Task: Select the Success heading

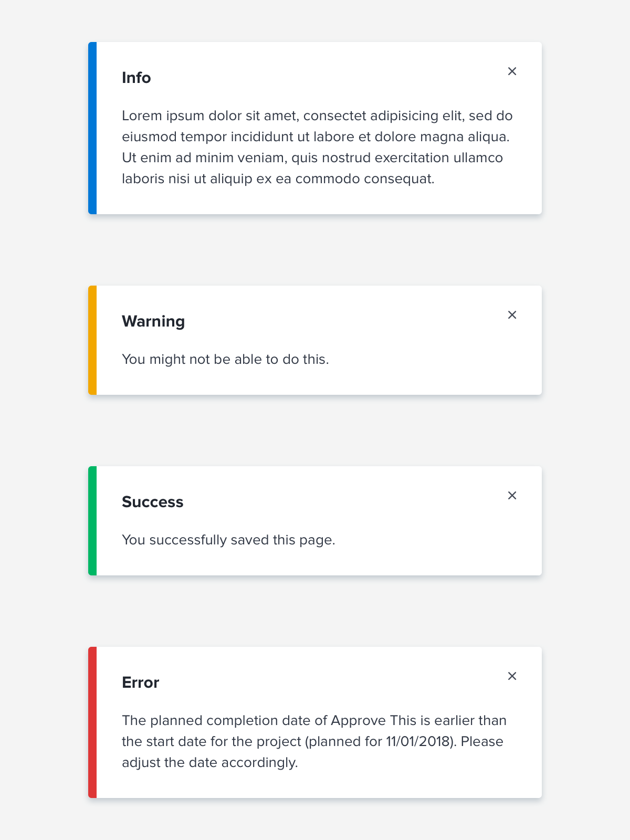Action: point(153,502)
